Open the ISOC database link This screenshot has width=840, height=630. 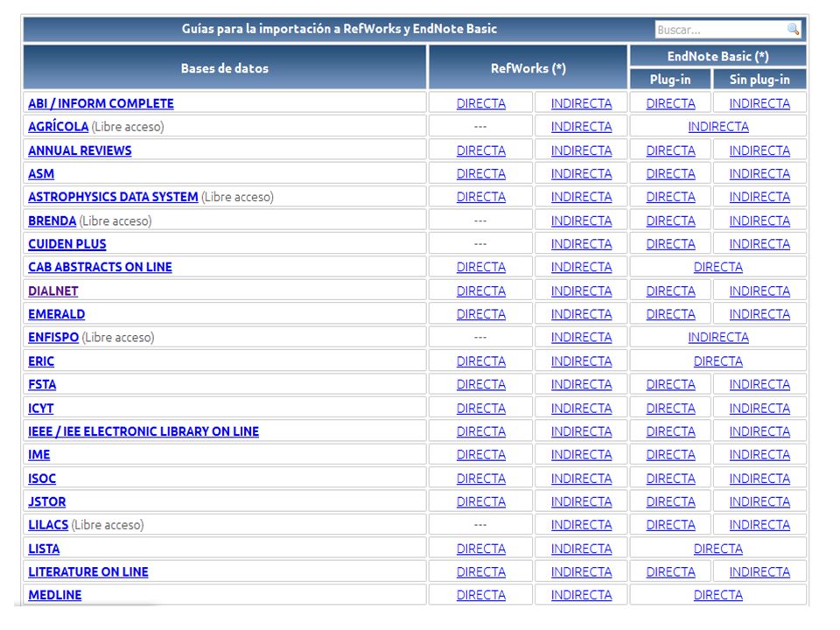click(42, 479)
